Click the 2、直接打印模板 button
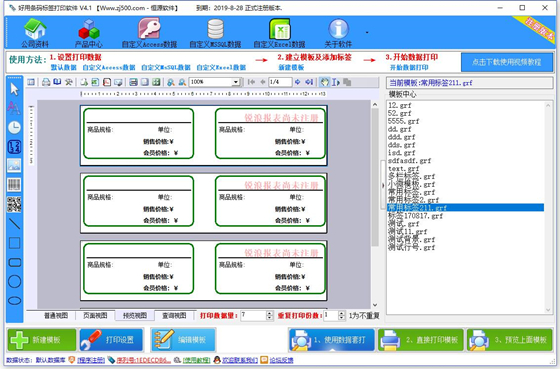Image resolution: width=560 pixels, height=369 pixels. pos(421,340)
